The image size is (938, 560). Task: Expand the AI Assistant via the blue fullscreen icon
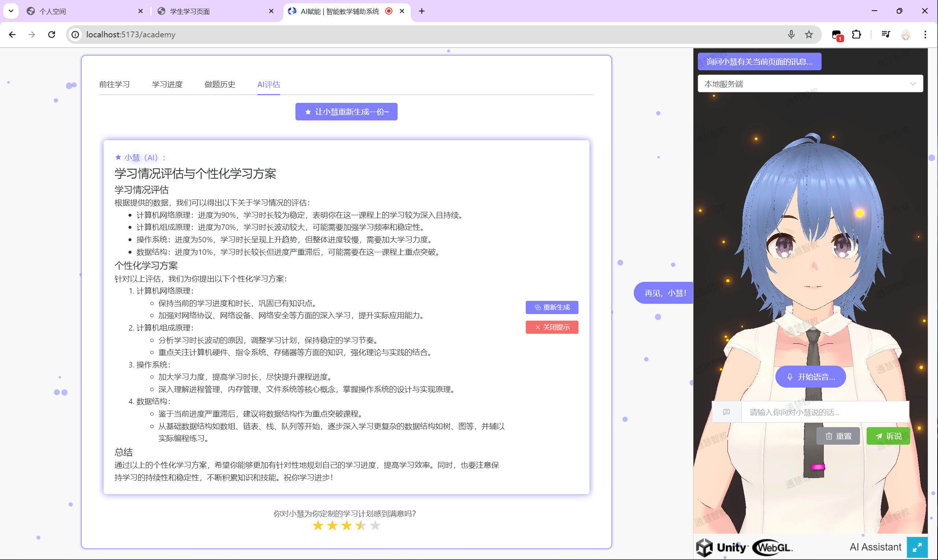(917, 546)
